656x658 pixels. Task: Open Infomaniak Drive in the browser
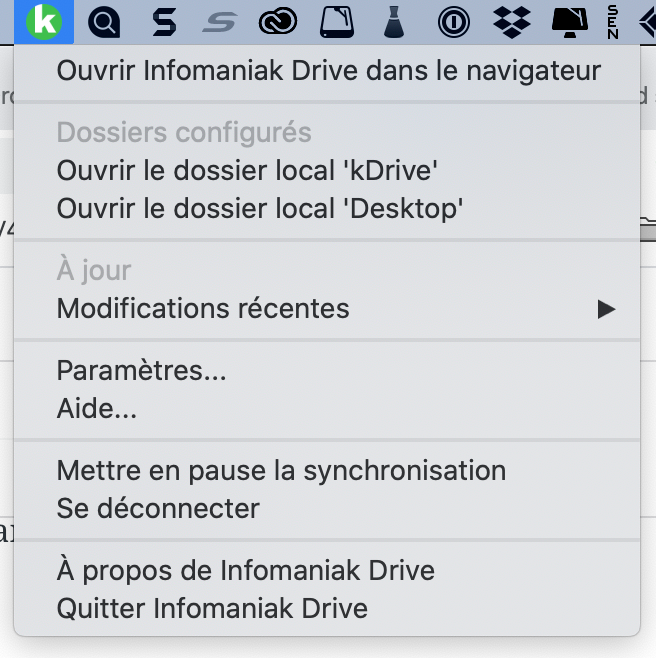click(327, 70)
